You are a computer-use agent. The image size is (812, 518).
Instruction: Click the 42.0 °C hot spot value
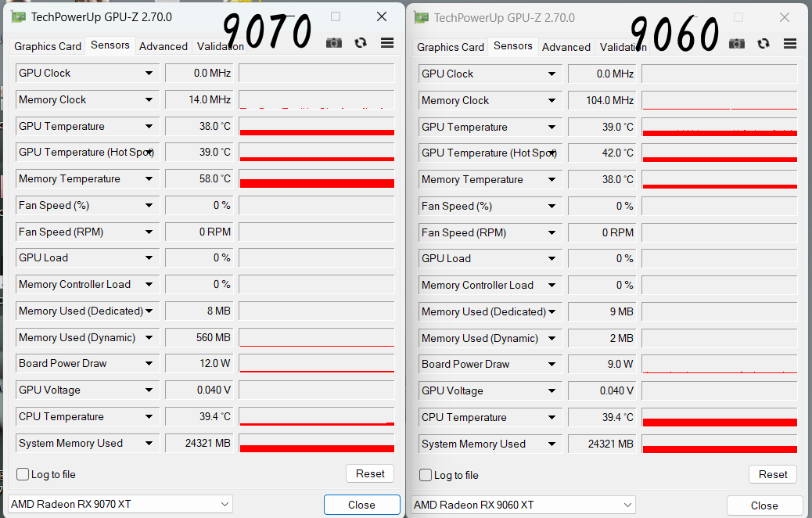tap(602, 153)
